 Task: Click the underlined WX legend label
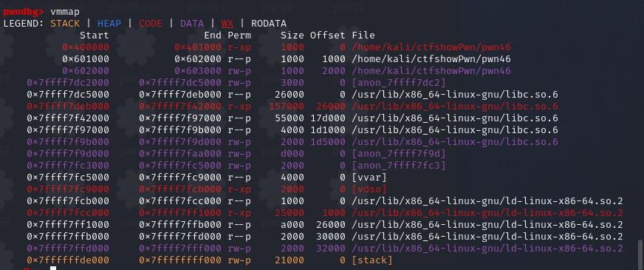pos(227,24)
